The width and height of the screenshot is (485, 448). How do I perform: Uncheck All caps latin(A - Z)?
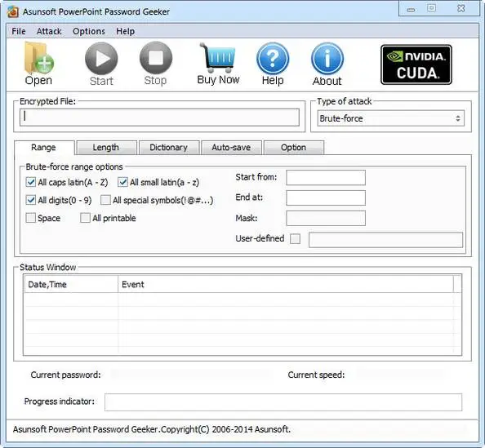[x=31, y=182]
